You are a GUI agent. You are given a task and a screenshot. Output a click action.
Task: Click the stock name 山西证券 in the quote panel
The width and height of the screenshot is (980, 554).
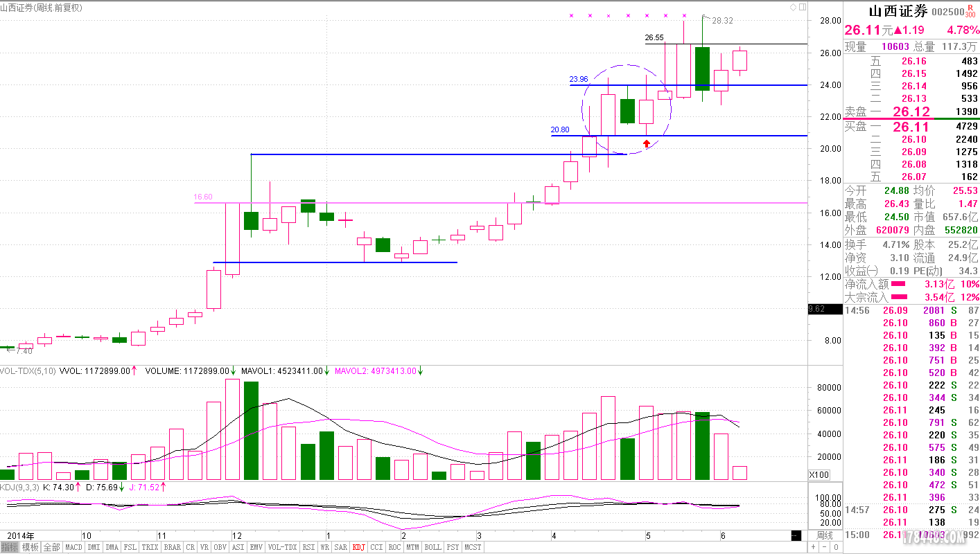898,11
